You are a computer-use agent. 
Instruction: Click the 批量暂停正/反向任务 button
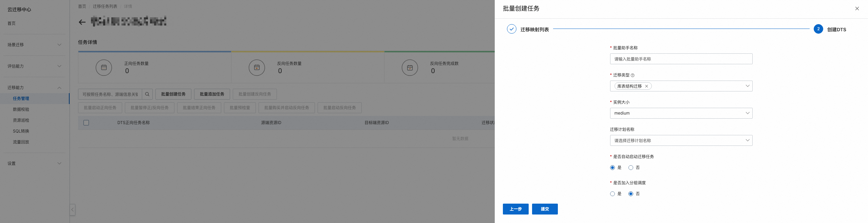tap(150, 108)
